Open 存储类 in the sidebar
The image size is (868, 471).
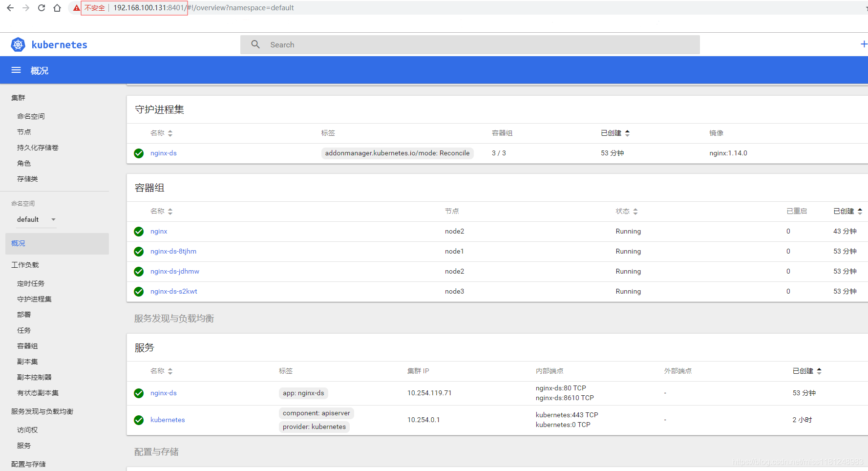[x=27, y=179]
